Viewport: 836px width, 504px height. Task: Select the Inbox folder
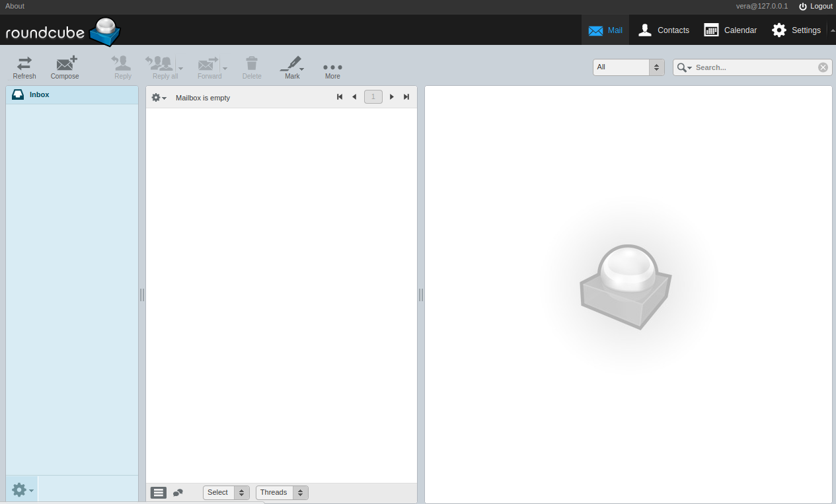(x=72, y=94)
